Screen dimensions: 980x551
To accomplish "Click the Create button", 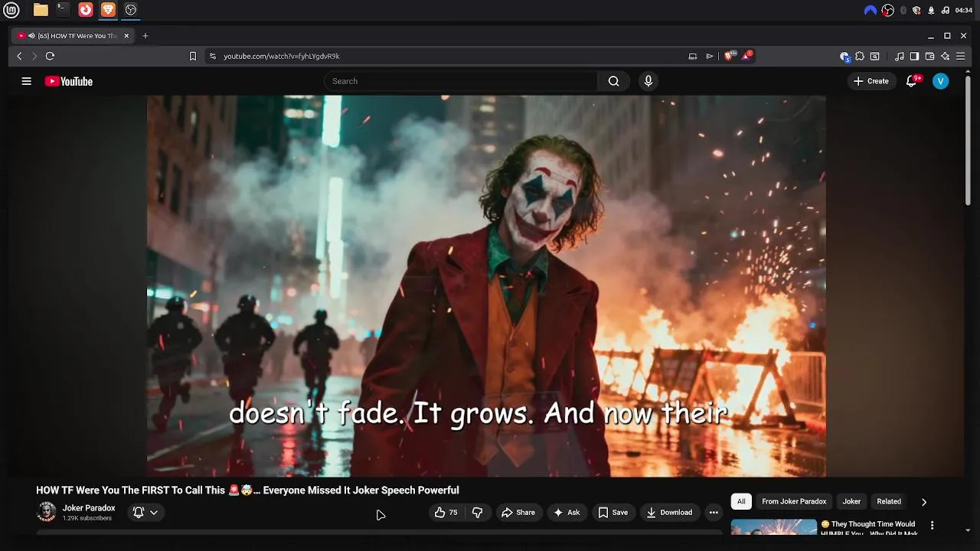I will [871, 81].
